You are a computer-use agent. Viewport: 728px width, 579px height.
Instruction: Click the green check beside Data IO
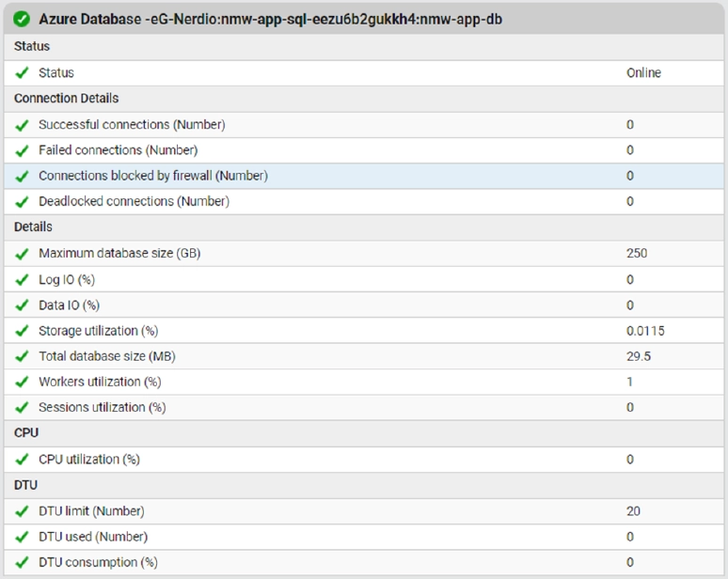click(22, 305)
